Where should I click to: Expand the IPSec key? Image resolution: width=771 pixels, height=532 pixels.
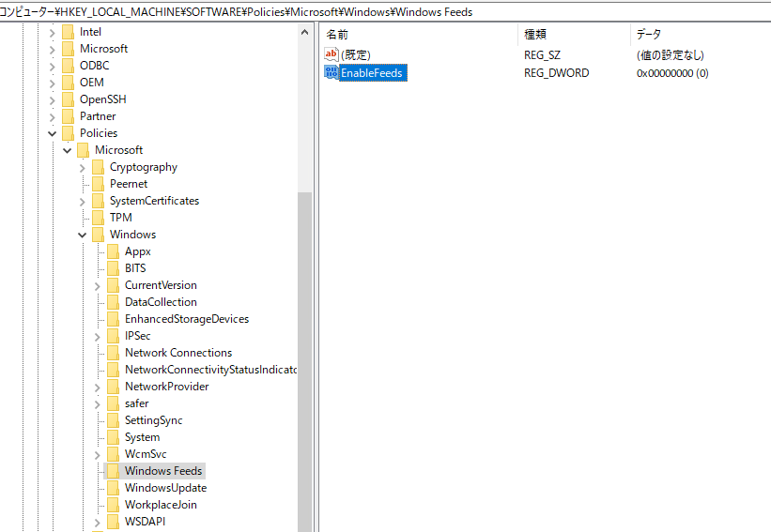(98, 337)
